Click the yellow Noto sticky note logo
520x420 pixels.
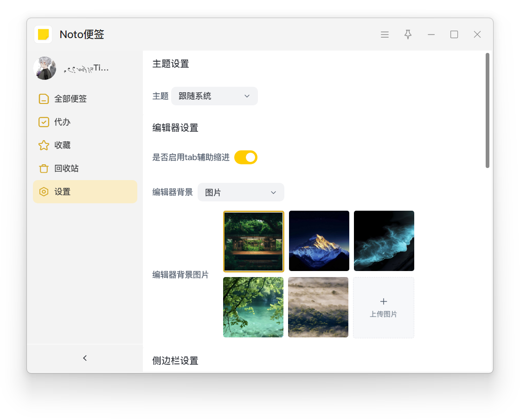tap(43, 34)
